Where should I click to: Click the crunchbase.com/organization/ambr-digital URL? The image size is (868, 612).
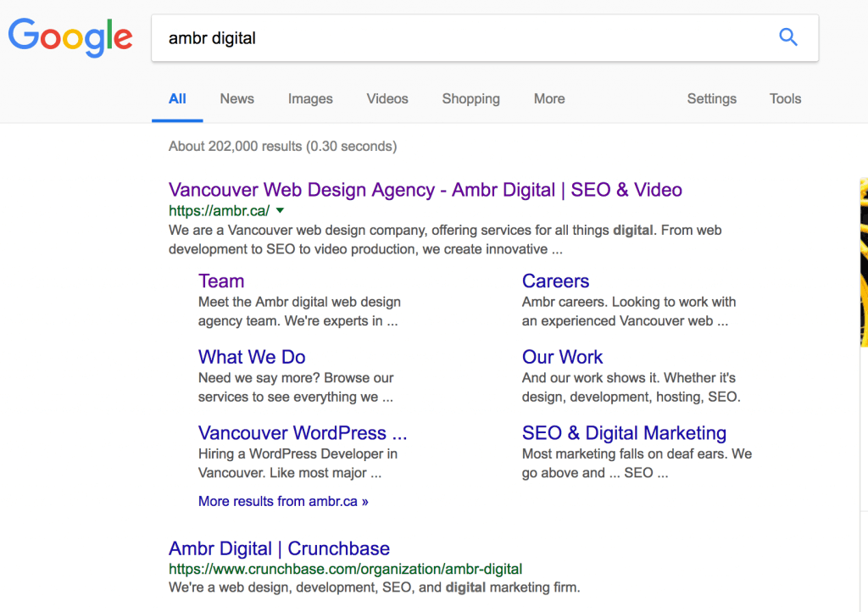(x=346, y=570)
